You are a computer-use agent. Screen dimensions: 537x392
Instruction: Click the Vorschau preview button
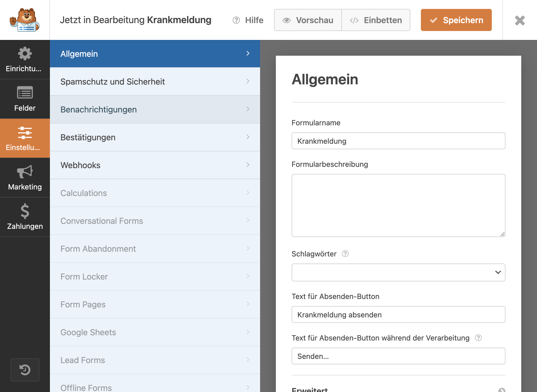[x=308, y=20]
